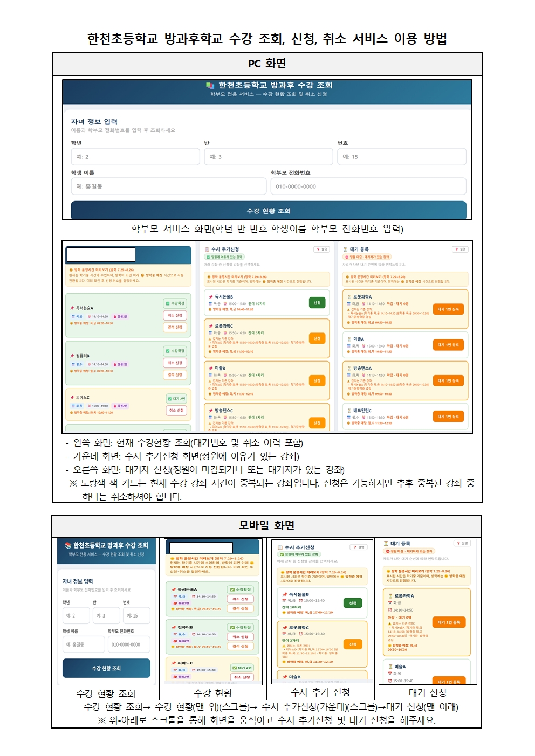Click 대기 1번 등록 for PC 로봇과학A

pyautogui.click(x=448, y=309)
